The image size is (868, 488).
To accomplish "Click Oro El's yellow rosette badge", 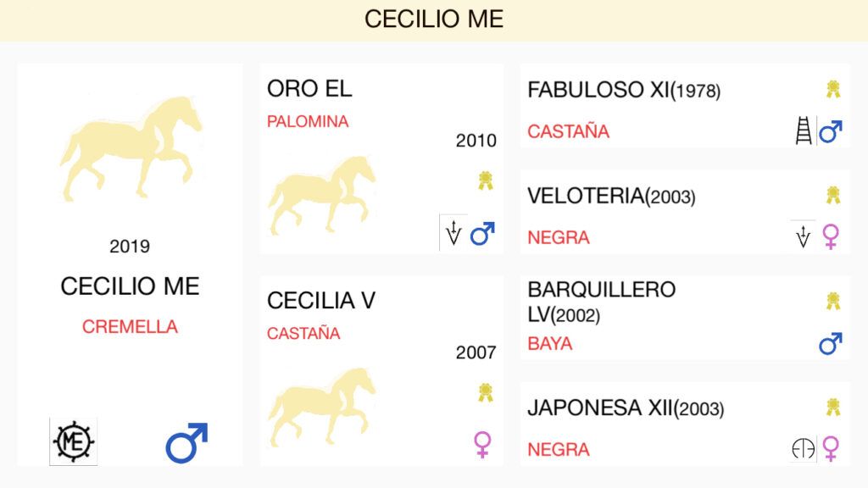I will click(486, 180).
